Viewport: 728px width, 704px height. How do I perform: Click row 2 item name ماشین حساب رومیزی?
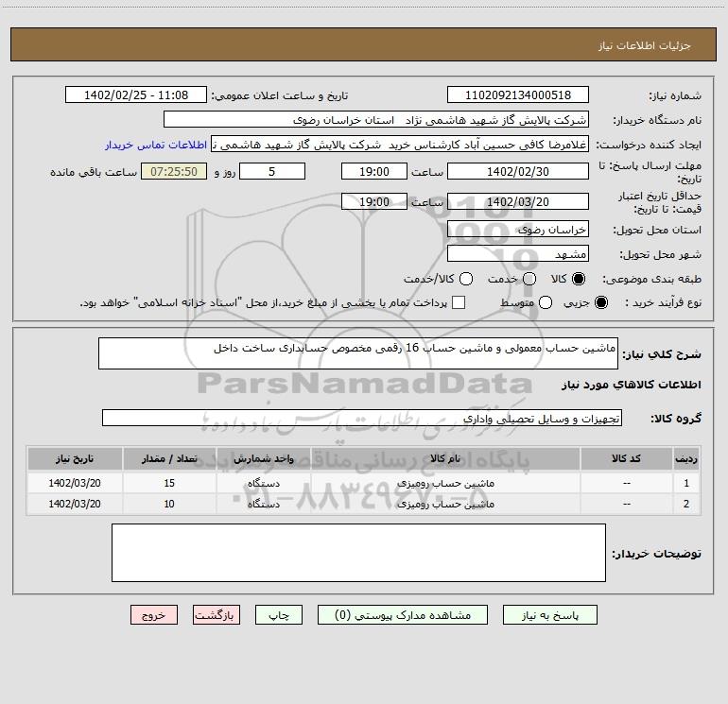(445, 504)
